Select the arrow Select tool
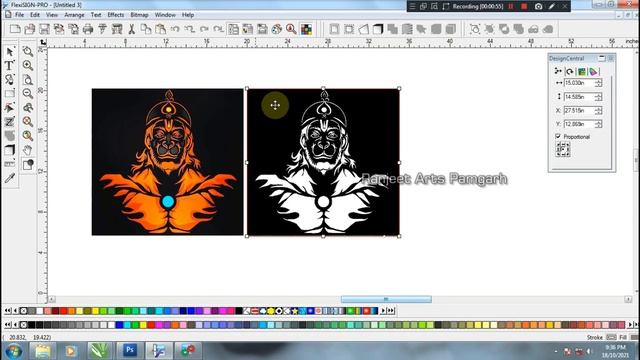This screenshot has height=360, width=640. point(10,52)
